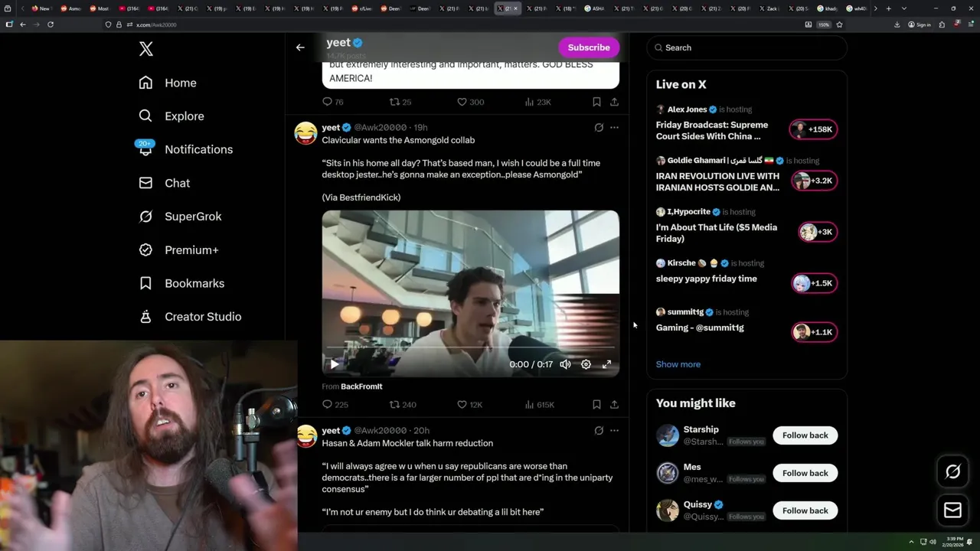980x551 pixels.
Task: Bookmark the Clavicular post
Action: [x=596, y=405]
